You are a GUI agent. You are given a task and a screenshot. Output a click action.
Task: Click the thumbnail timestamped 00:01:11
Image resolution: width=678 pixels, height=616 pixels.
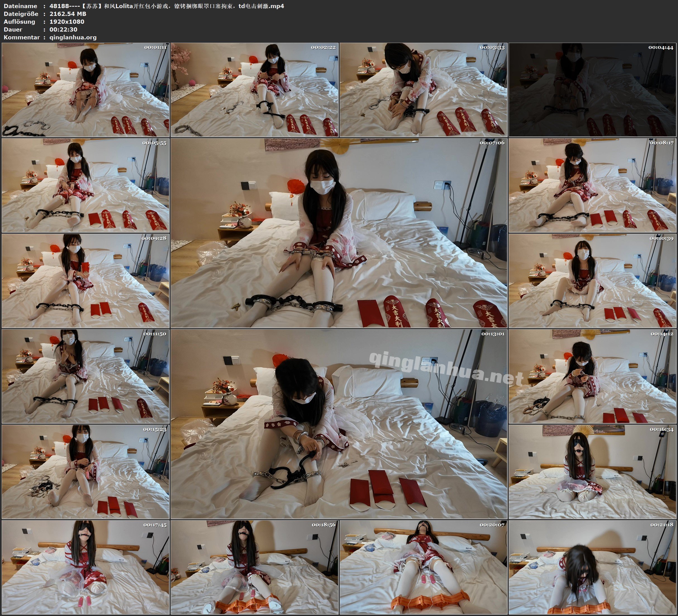point(85,90)
